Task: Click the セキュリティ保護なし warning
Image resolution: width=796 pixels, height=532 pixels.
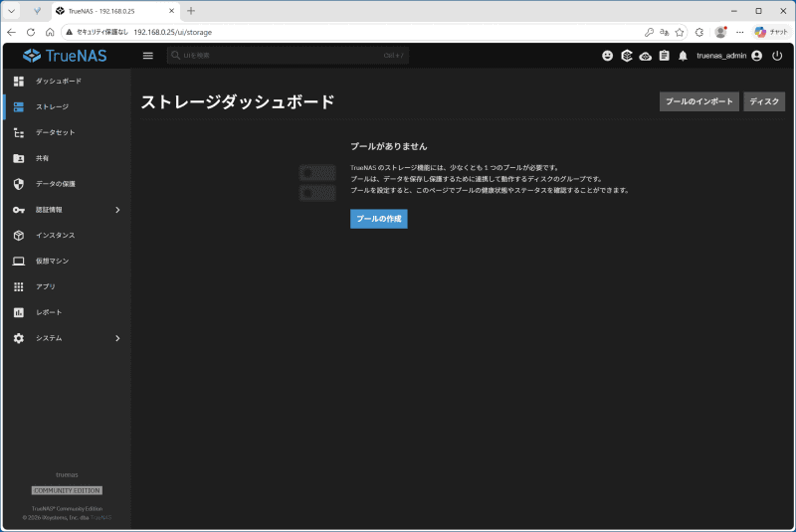Action: 97,32
